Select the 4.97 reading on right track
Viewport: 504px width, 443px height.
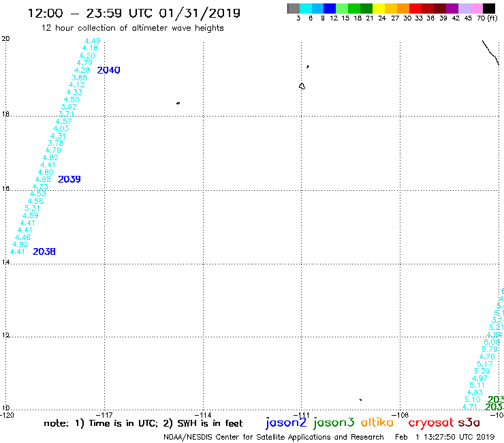(479, 378)
